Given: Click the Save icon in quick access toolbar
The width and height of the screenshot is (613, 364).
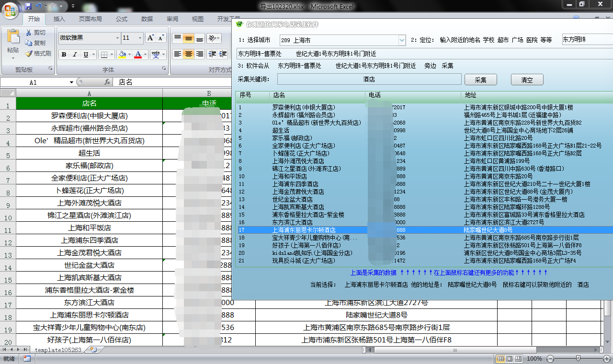Looking at the screenshot, I should [x=28, y=6].
